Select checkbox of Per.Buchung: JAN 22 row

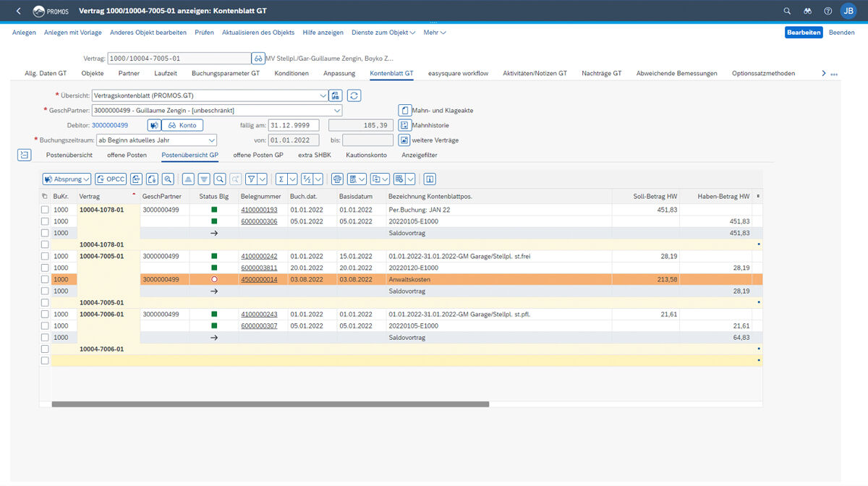click(45, 210)
